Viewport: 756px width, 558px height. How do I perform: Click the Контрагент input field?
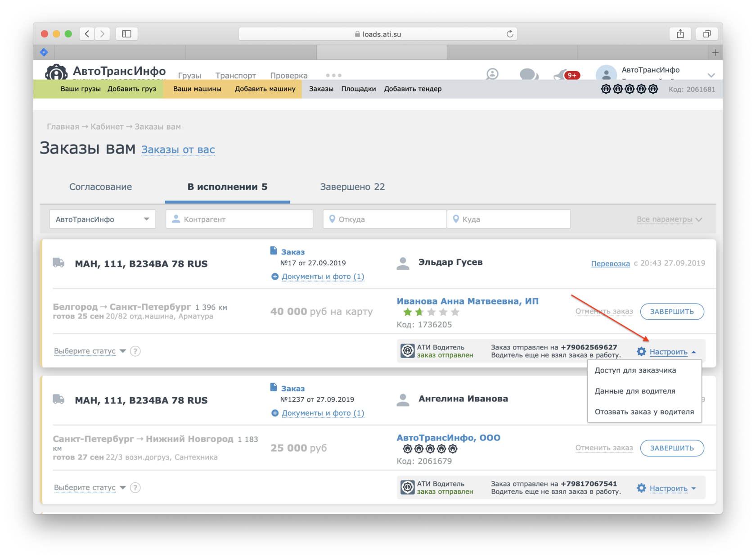pos(239,219)
